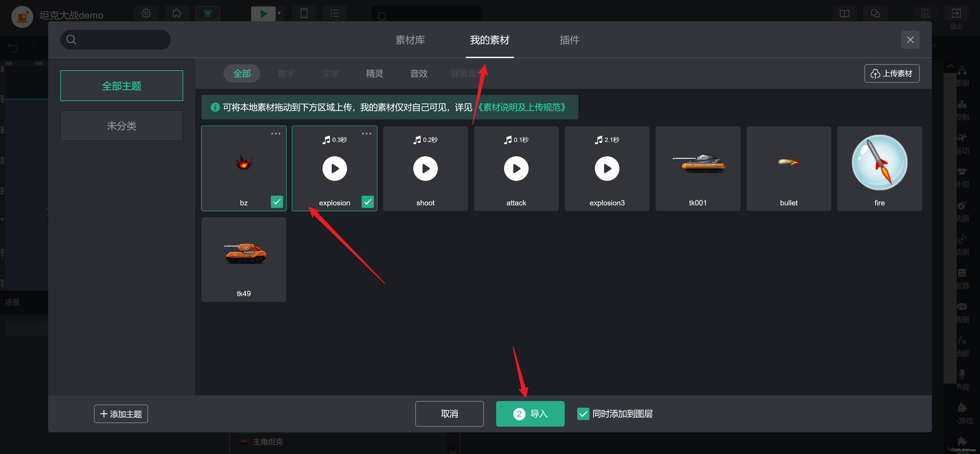Click the 添加主题 button
The image size is (980, 454).
[121, 414]
